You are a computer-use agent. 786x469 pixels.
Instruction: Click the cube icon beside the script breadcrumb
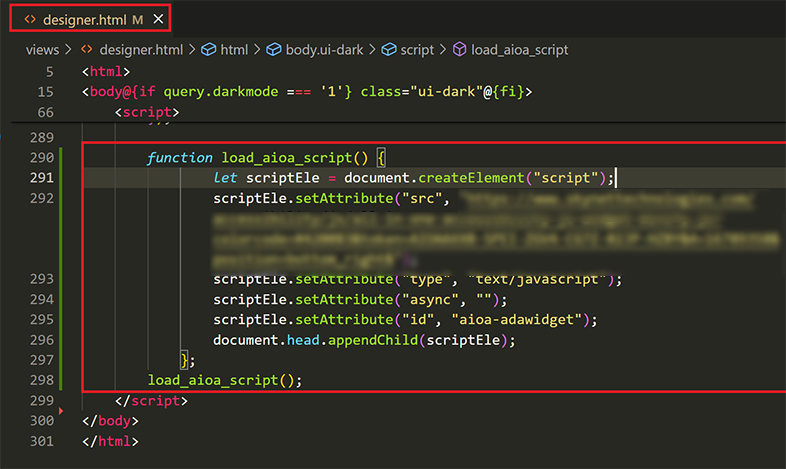tap(388, 50)
